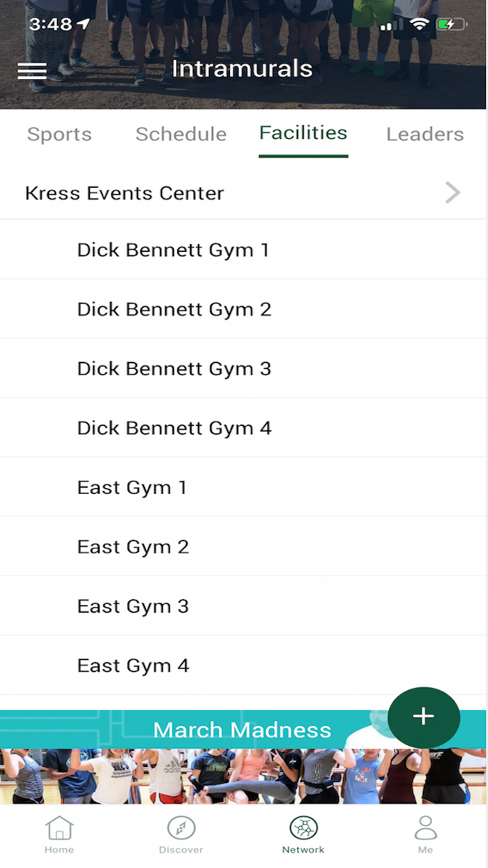This screenshot has width=488, height=868.
Task: Tap the Kress Events Center heading
Action: tap(125, 193)
